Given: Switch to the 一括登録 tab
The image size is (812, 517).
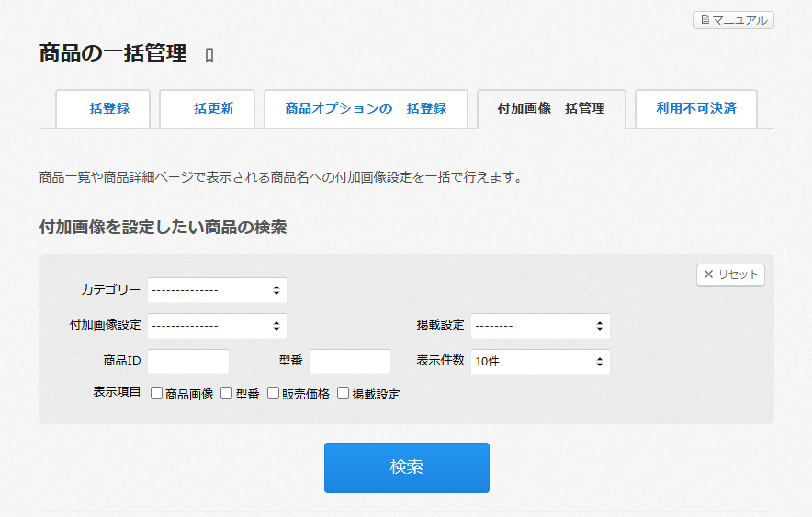Looking at the screenshot, I should click(103, 108).
